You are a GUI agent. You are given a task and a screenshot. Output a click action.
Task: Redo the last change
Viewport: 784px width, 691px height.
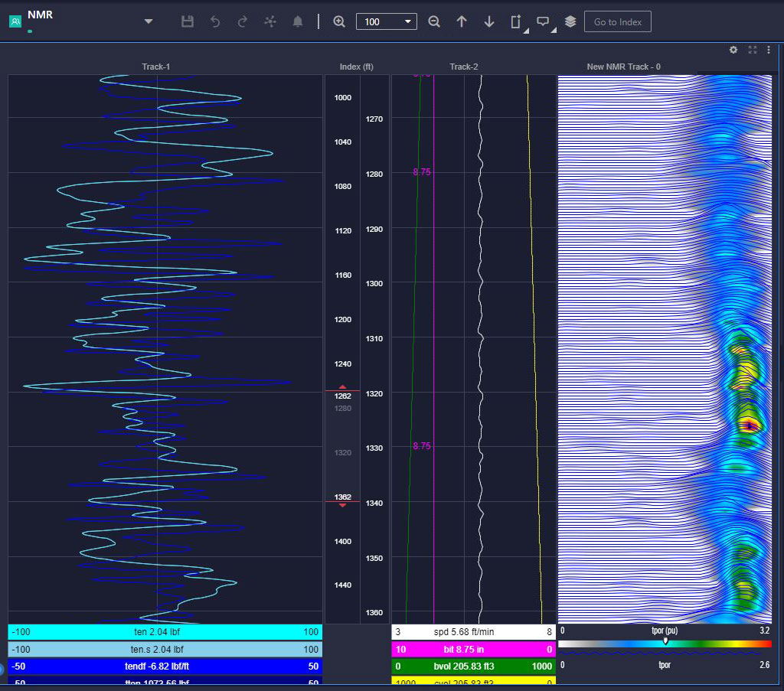pos(242,21)
